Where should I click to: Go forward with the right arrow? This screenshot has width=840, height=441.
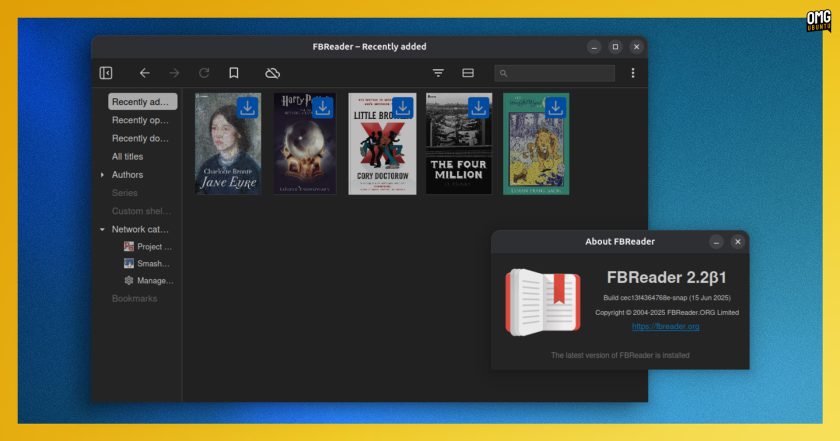pyautogui.click(x=174, y=73)
